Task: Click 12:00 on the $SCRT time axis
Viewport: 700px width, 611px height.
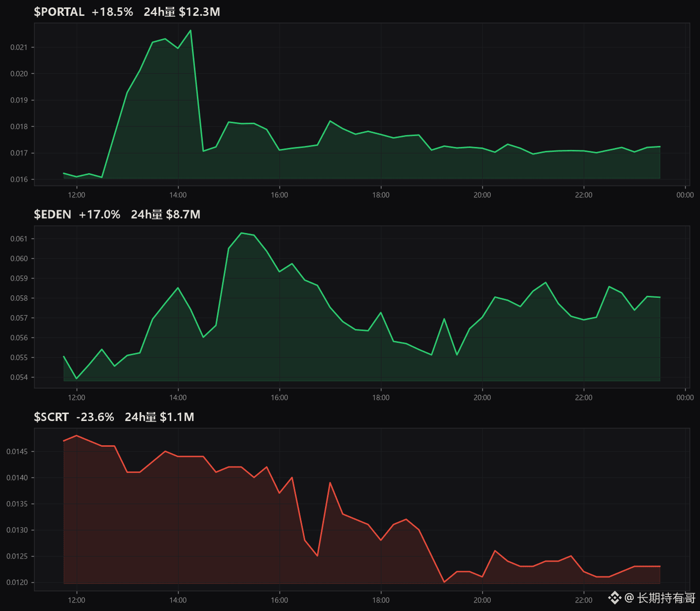Action: [x=77, y=600]
